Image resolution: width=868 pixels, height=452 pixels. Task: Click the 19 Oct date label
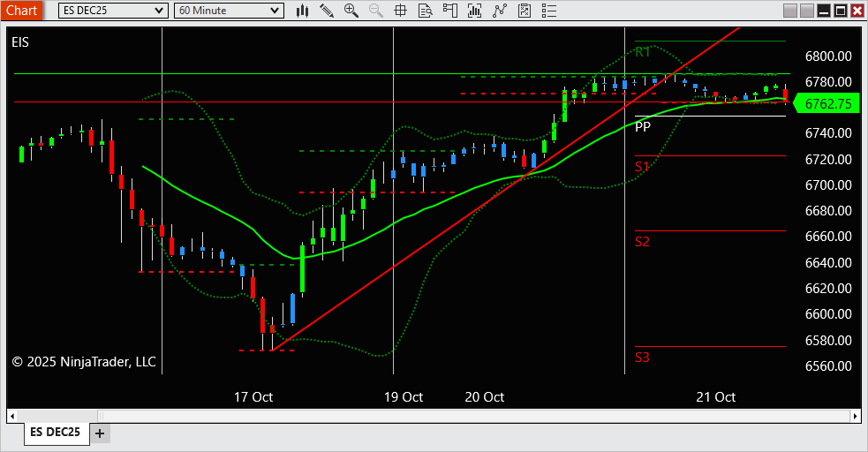tap(404, 397)
